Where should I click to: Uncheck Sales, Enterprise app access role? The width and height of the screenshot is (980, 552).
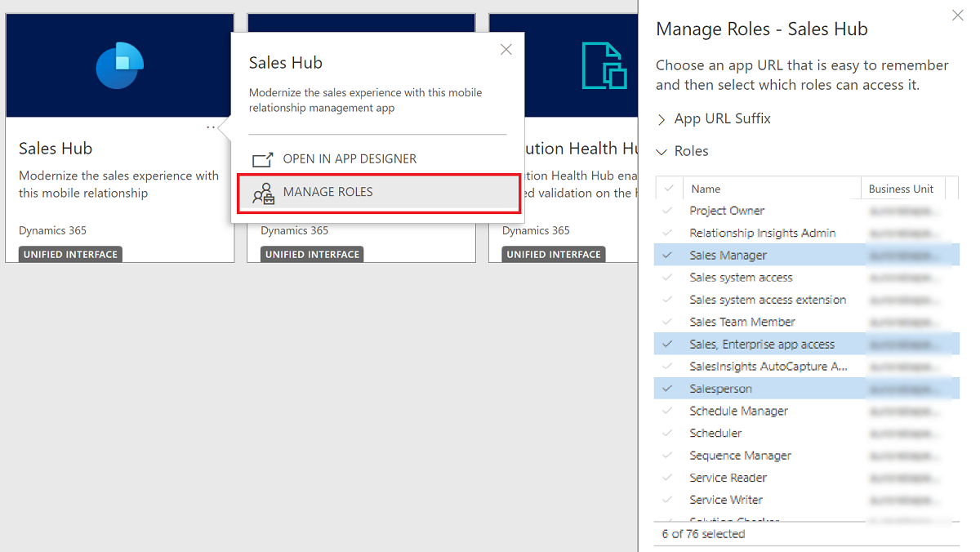(x=668, y=344)
